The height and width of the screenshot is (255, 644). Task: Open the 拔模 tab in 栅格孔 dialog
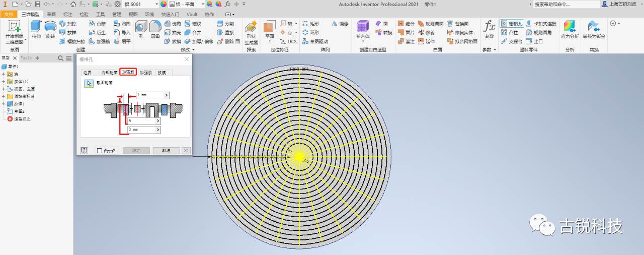pos(162,73)
